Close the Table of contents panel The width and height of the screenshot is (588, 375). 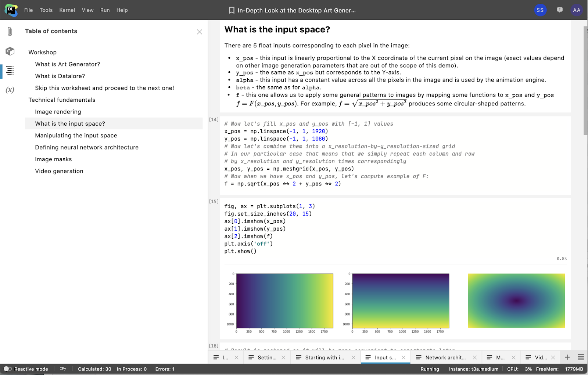(x=200, y=32)
